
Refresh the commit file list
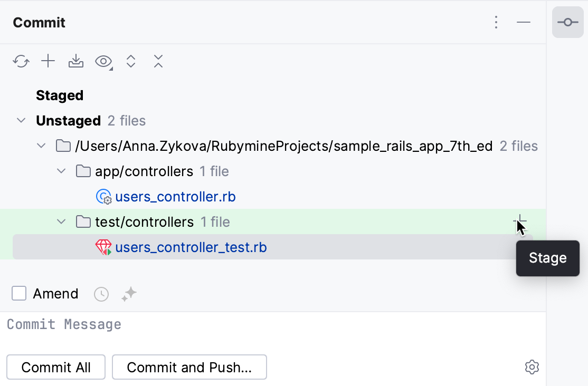[21, 61]
